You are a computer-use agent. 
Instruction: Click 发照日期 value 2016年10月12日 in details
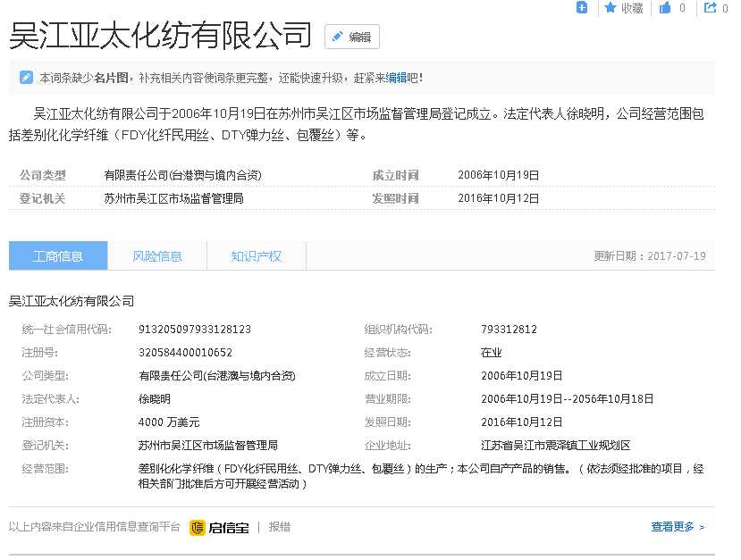pos(522,422)
